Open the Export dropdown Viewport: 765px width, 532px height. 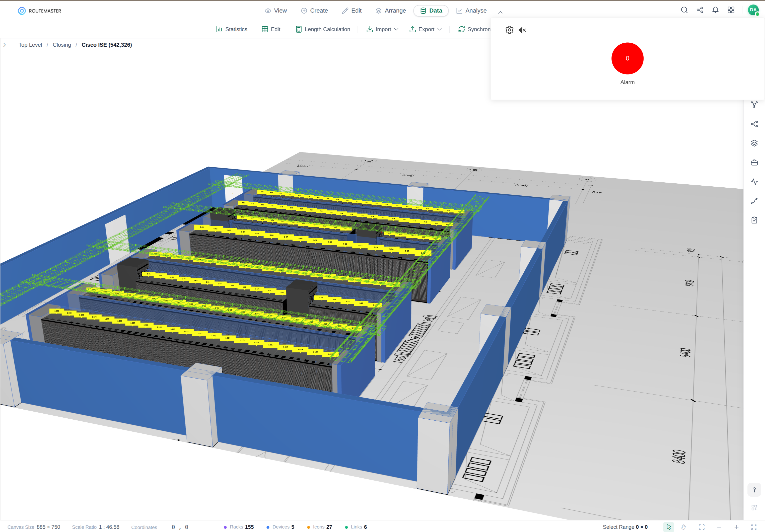click(x=426, y=29)
